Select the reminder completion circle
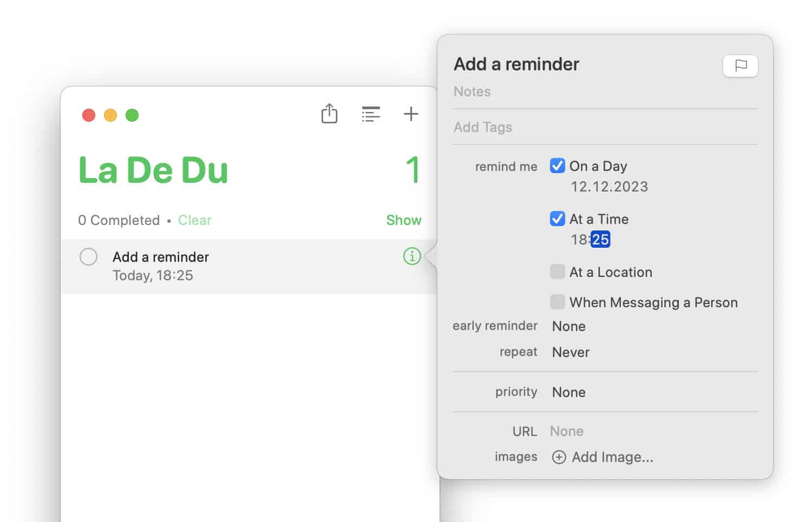812x522 pixels. pyautogui.click(x=88, y=256)
